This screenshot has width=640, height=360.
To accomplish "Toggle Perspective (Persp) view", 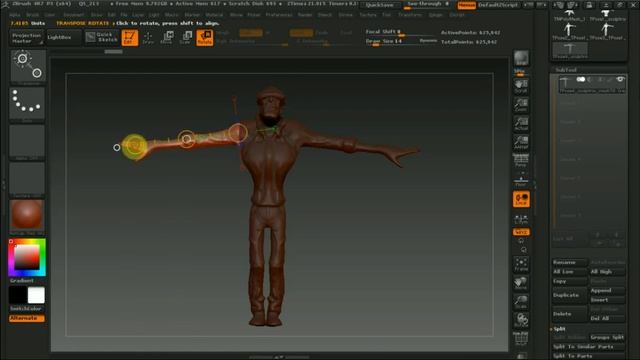I will (x=521, y=161).
